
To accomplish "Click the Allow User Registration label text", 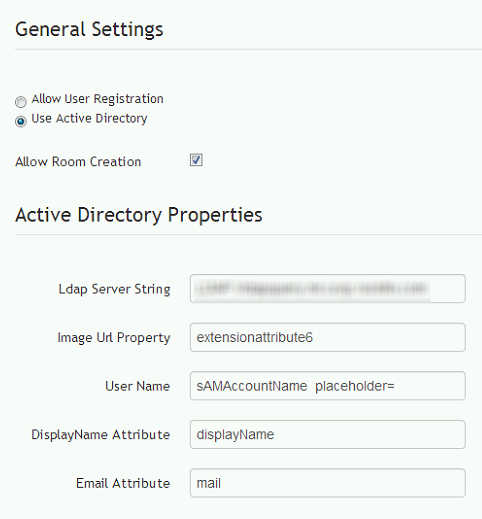I will [x=97, y=99].
